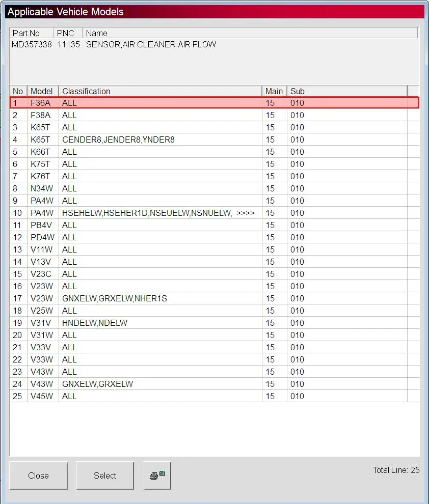
Task: Click the Main column header
Action: point(274,91)
